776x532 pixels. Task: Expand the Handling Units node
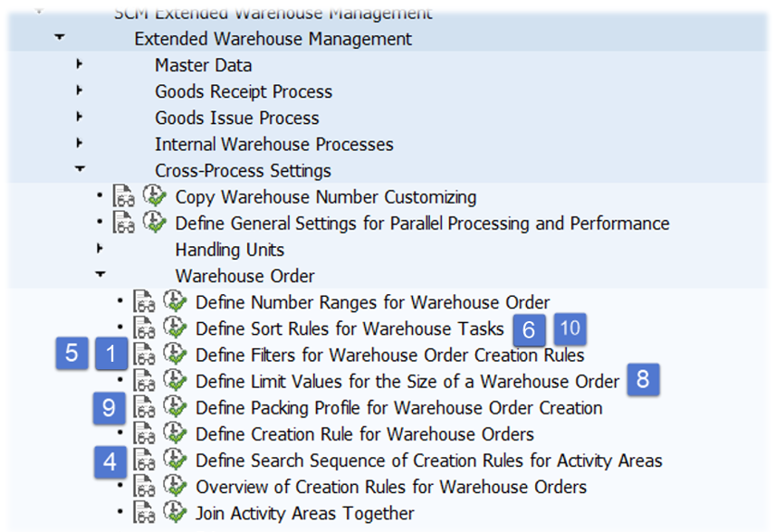point(100,249)
